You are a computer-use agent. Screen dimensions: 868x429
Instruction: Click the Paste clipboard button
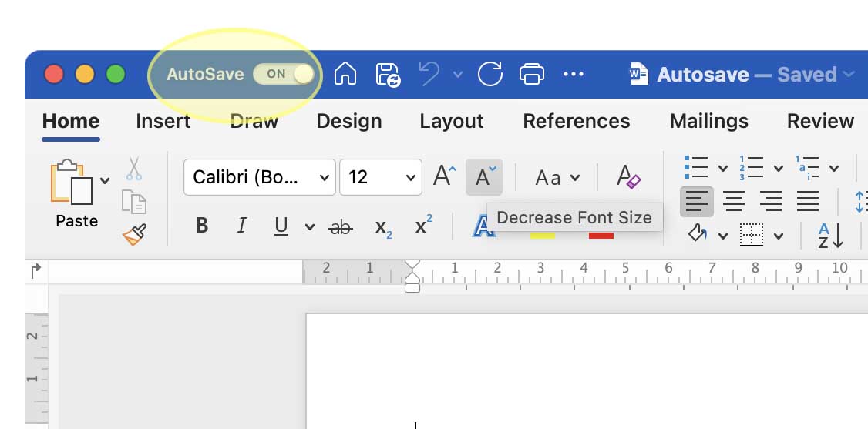tap(72, 183)
